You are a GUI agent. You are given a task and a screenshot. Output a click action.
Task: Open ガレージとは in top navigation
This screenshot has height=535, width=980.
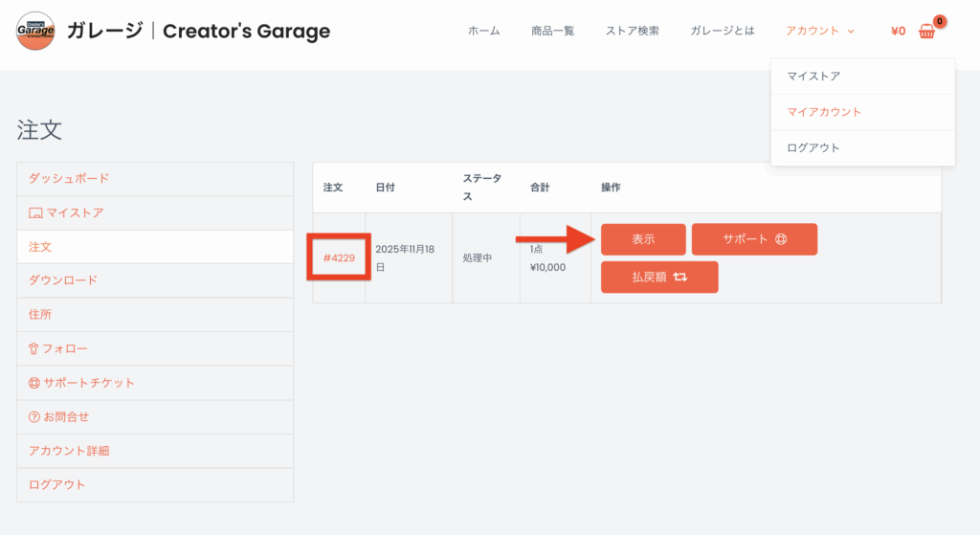(722, 31)
